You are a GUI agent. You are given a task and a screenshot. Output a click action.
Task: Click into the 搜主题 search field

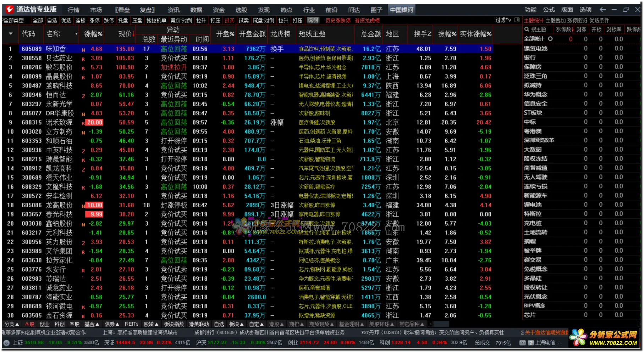click(539, 29)
